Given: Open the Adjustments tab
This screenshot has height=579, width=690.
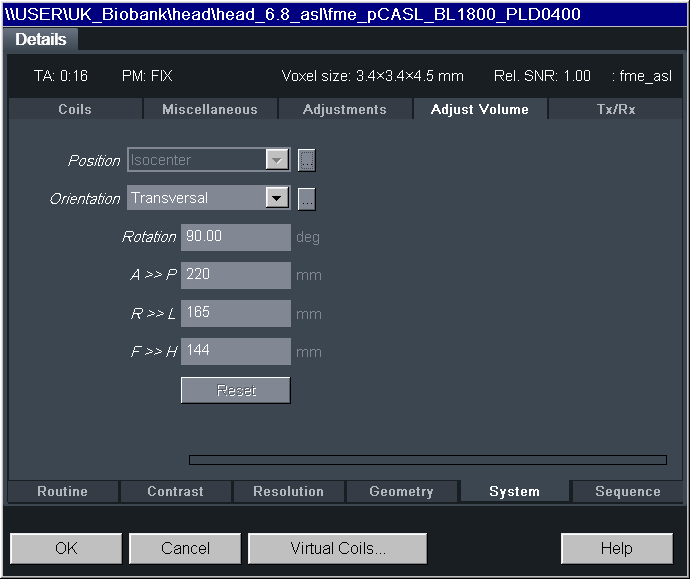Looking at the screenshot, I should tap(344, 109).
